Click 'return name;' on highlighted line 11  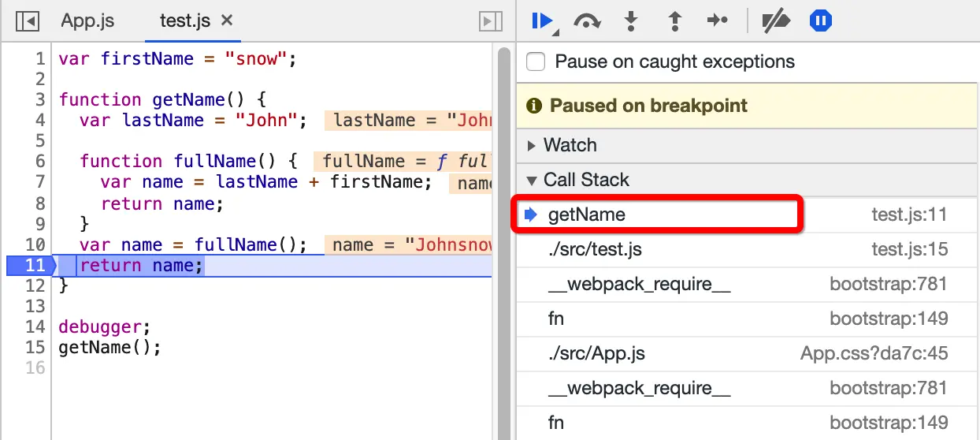pos(141,266)
